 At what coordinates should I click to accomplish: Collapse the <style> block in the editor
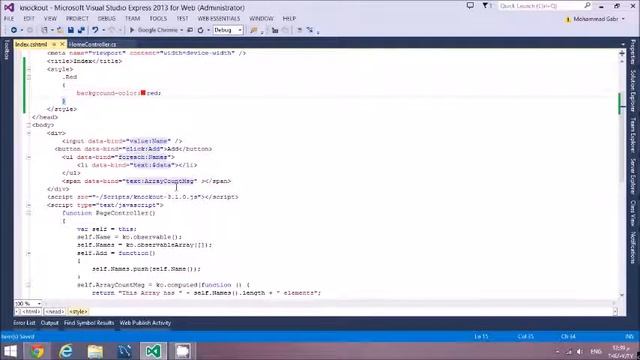click(29, 69)
